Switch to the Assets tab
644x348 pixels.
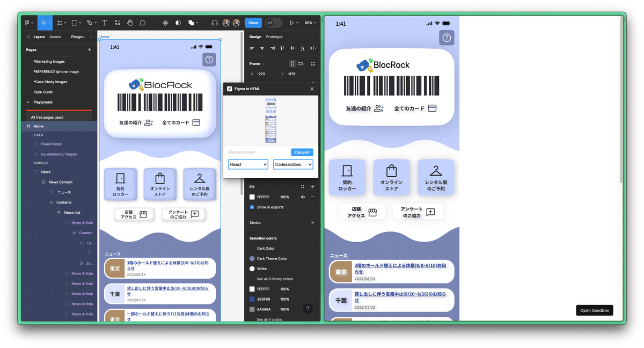pyautogui.click(x=55, y=37)
